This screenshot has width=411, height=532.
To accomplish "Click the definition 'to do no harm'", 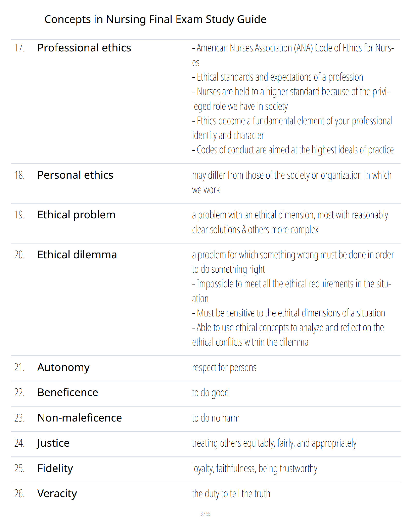I will coord(216,418).
